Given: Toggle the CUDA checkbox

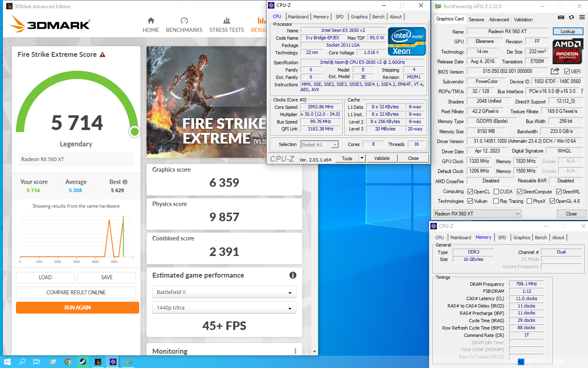Looking at the screenshot, I should [x=497, y=191].
